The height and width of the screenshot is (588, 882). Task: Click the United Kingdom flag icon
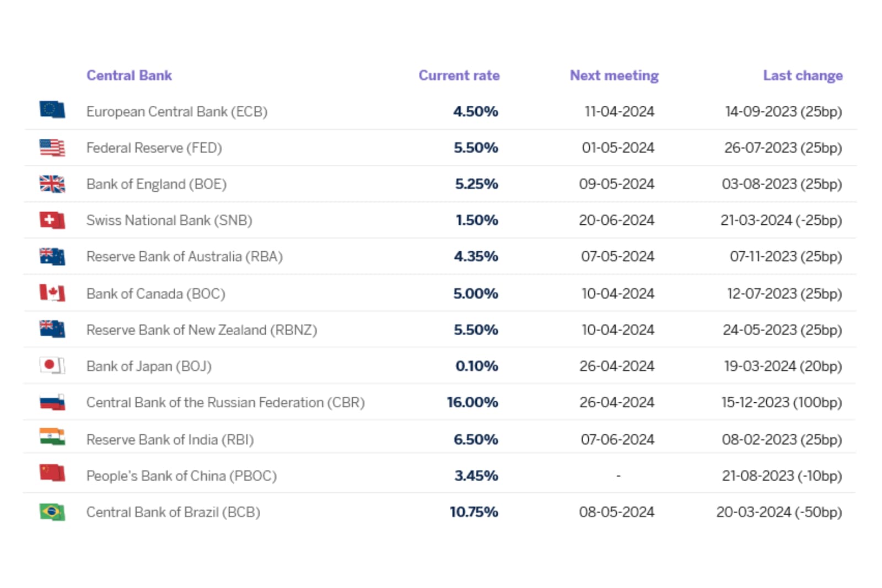tap(52, 184)
